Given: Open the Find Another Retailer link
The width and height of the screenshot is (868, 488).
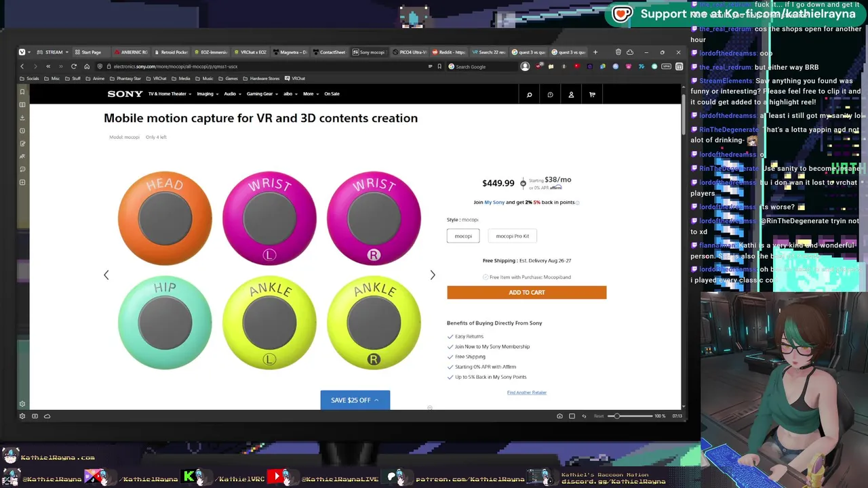Looking at the screenshot, I should [527, 392].
